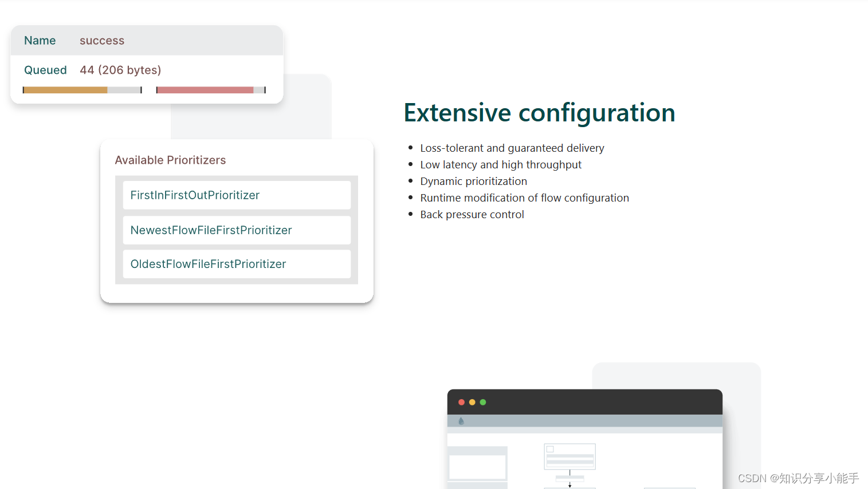Click the 'Name' label in connection card
The width and height of the screenshot is (868, 489).
coord(40,41)
